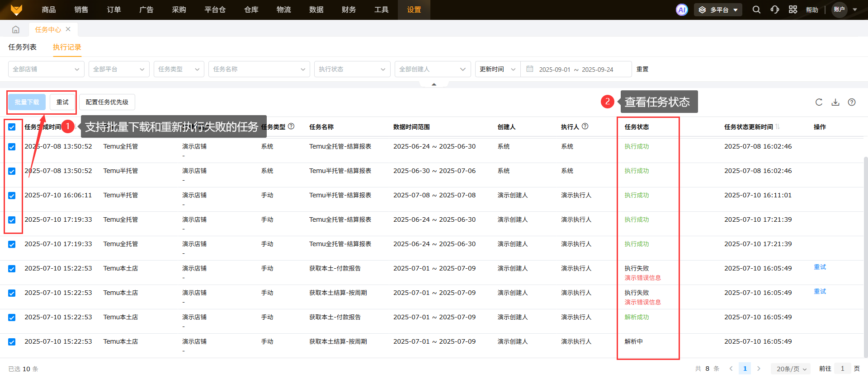Click the download icon above table
The height and width of the screenshot is (378, 868).
click(x=835, y=102)
